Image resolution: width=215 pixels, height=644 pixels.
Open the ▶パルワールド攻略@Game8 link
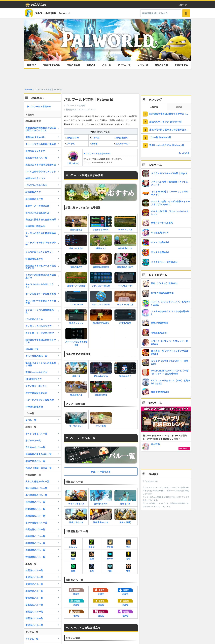pos(97,153)
